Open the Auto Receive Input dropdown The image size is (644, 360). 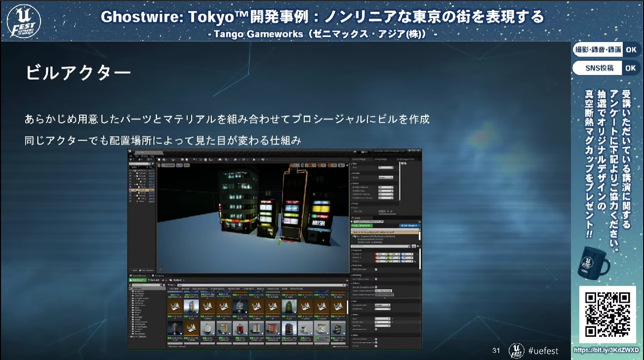[382, 305]
